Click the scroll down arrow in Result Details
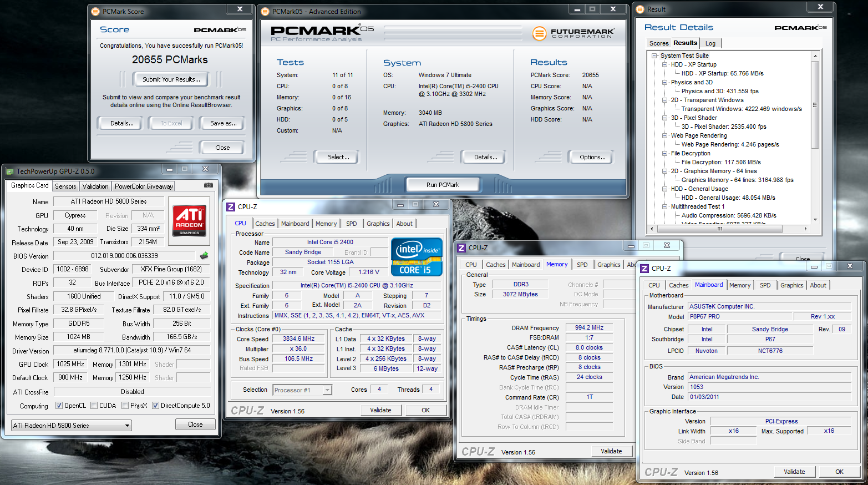 (x=815, y=220)
